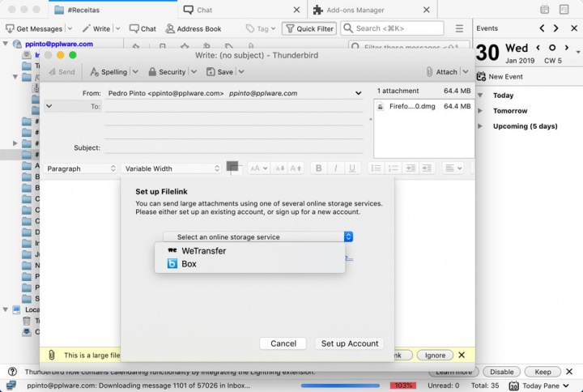Select WeTransfer from the storage service list
The image size is (583, 392).
pos(202,251)
